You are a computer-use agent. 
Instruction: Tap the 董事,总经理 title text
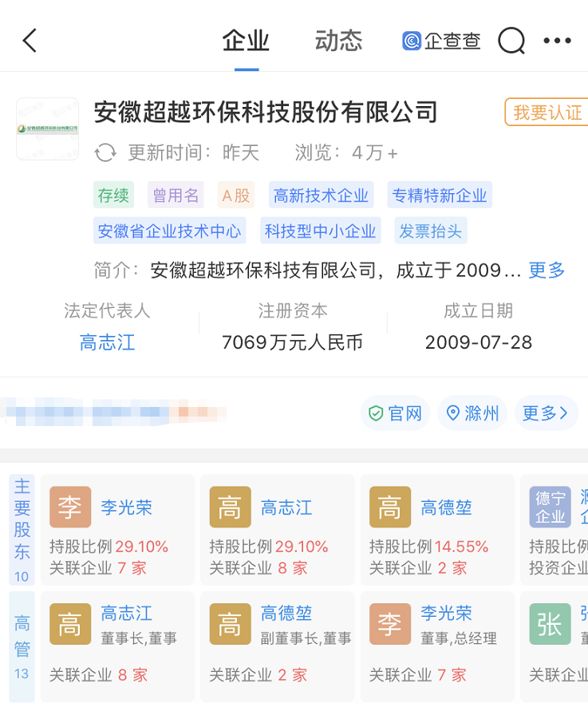tap(459, 638)
